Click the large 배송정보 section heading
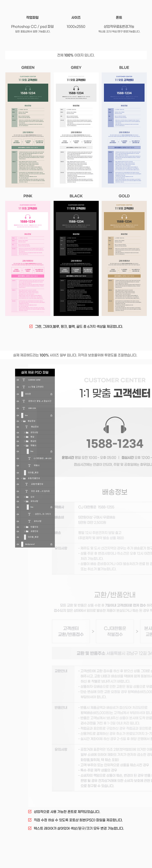 115,492
